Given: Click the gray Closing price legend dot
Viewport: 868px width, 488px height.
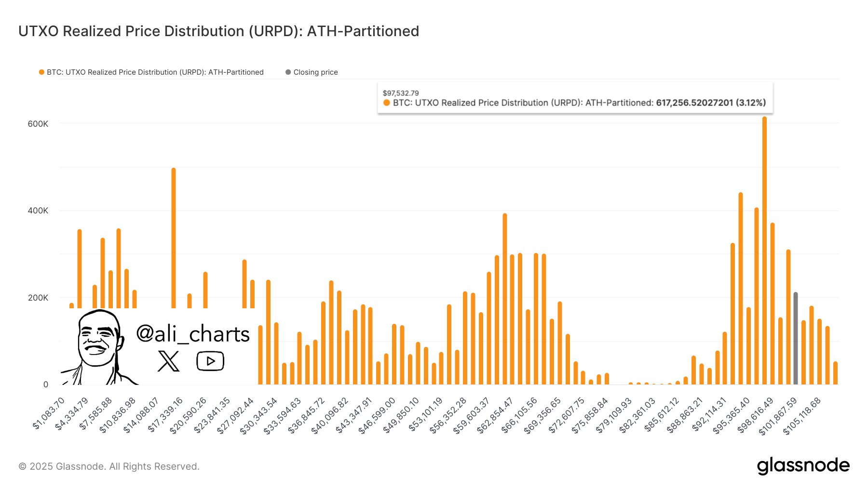Looking at the screenshot, I should [288, 72].
